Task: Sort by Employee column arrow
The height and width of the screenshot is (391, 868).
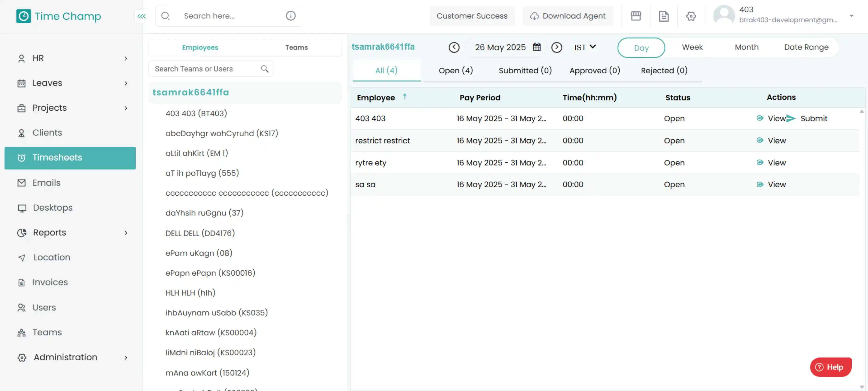Action: point(405,97)
